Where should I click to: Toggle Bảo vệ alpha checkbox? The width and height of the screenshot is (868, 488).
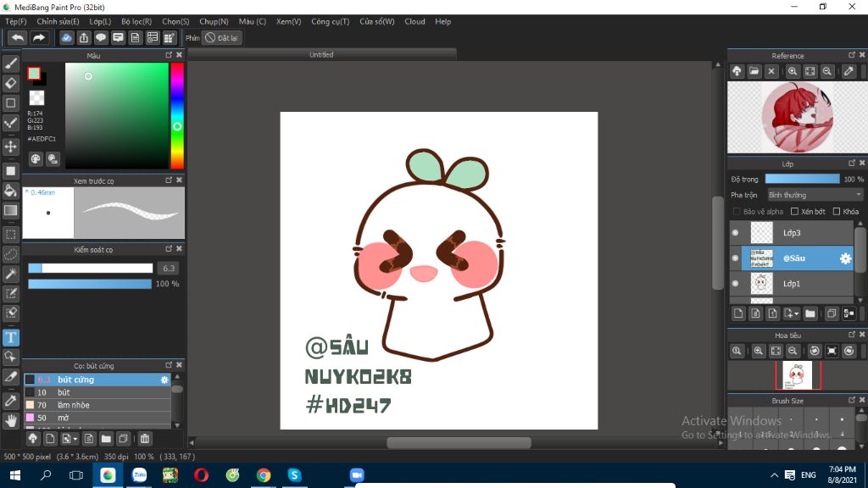point(737,211)
